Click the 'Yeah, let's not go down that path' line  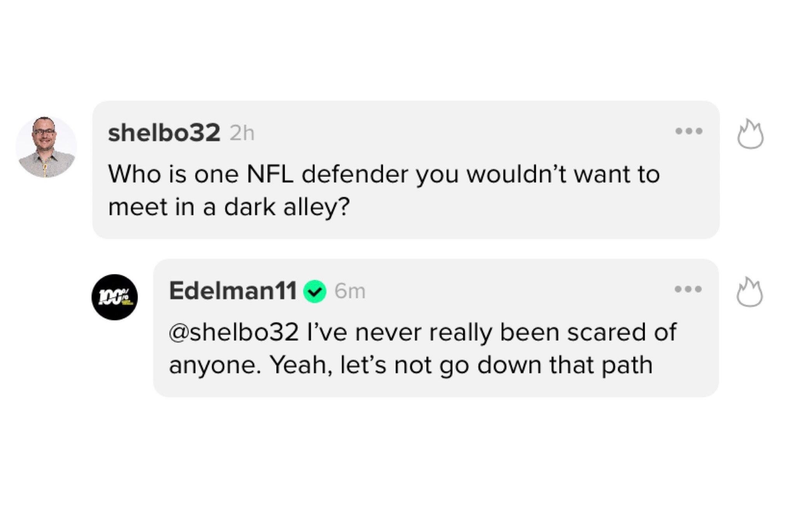(461, 365)
